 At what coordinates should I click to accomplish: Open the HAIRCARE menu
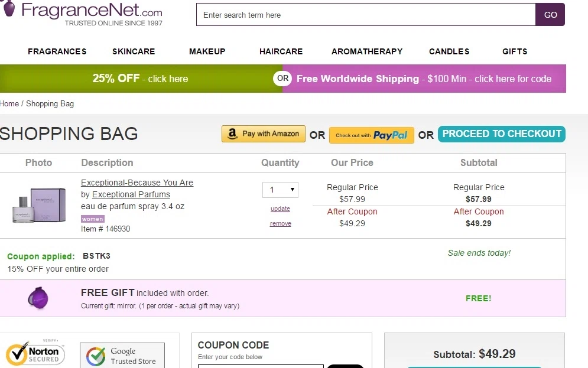[x=281, y=51]
